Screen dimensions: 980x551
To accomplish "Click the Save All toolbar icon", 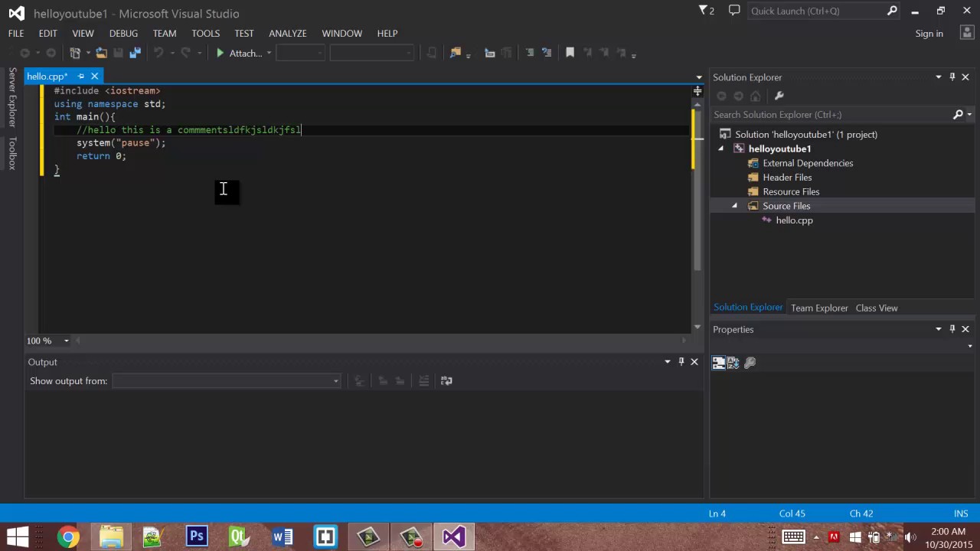I will 136,53.
